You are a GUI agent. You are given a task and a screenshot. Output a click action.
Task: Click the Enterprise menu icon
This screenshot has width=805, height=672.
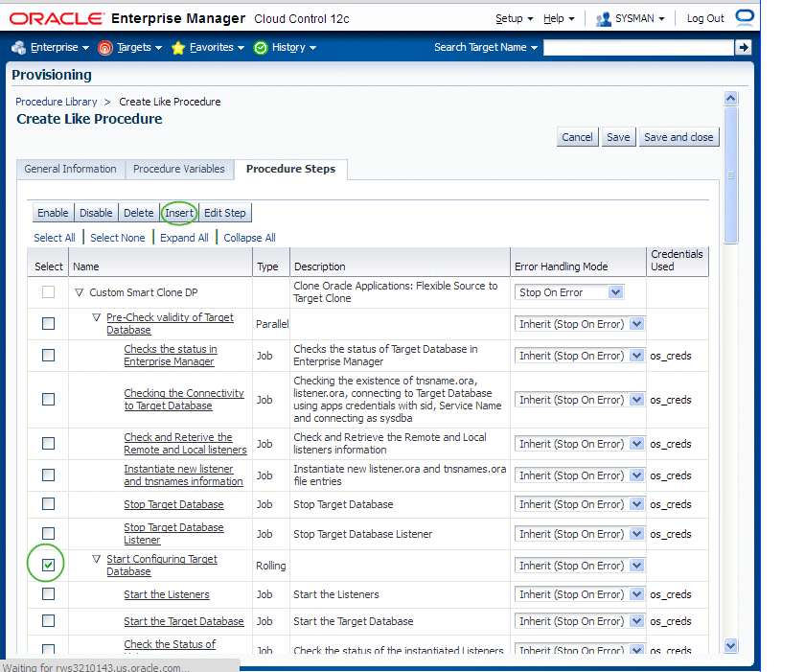(19, 47)
